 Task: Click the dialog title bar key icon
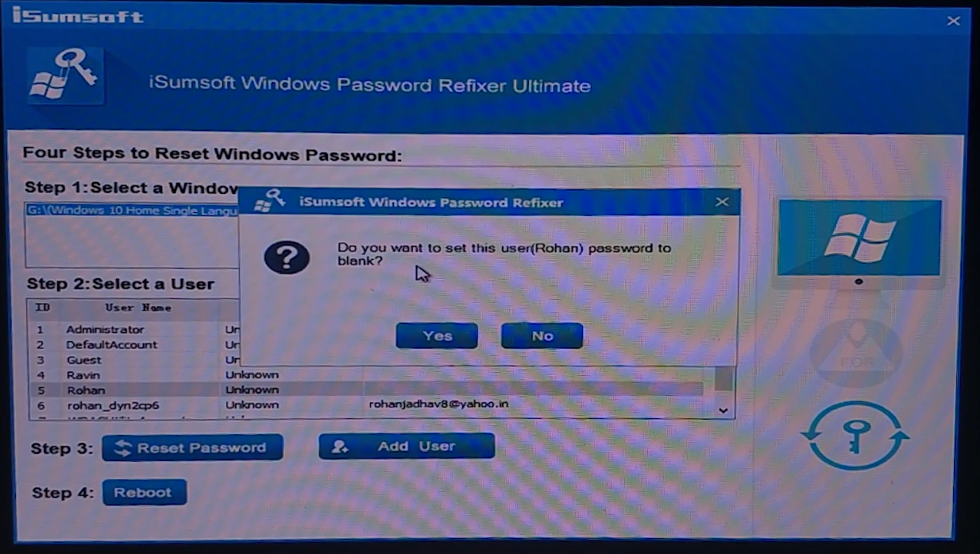(x=271, y=201)
